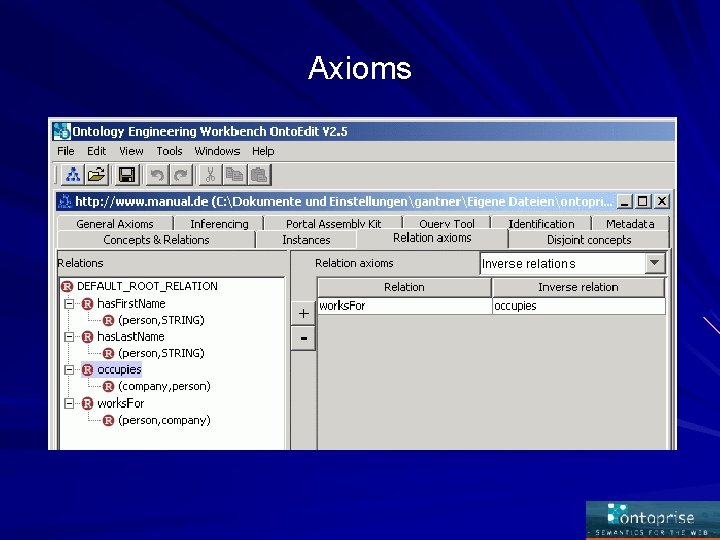720x540 pixels.
Task: Click the undo arrow icon
Action: point(158,175)
